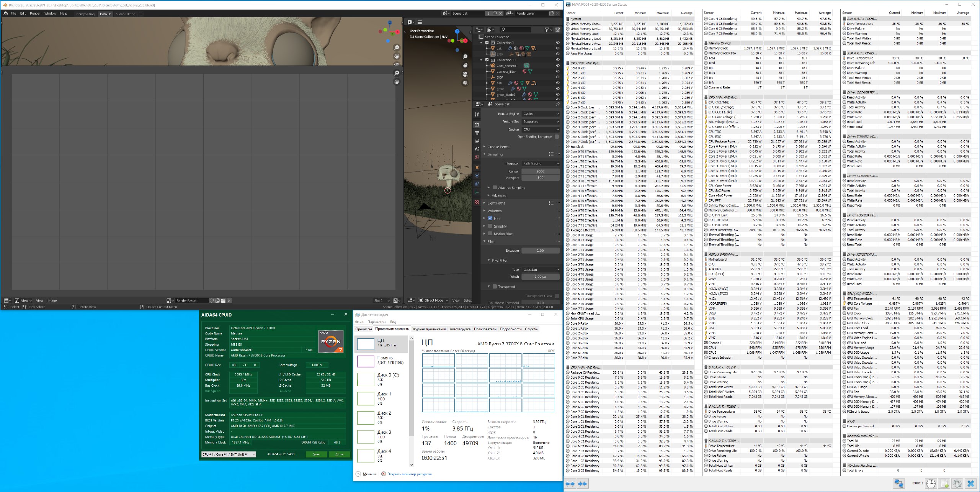
Task: Toggle the Open Shading Language checkbox
Action: coord(557,136)
